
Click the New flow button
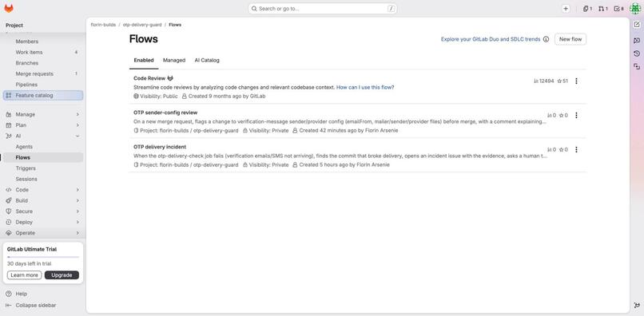[570, 39]
